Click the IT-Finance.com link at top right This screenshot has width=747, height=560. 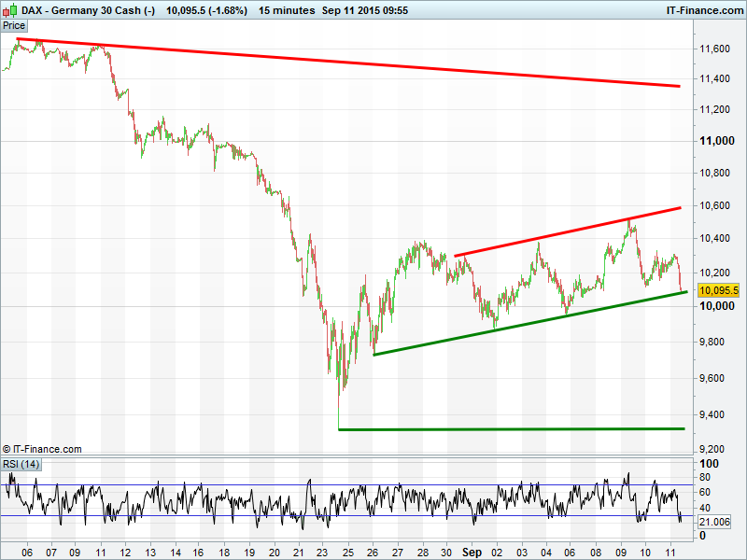point(704,10)
